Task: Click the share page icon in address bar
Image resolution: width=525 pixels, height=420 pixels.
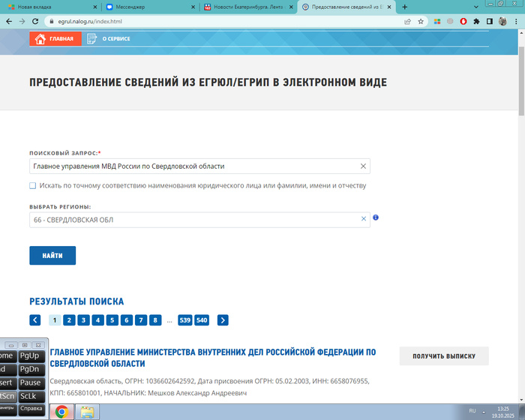Action: coord(407,22)
